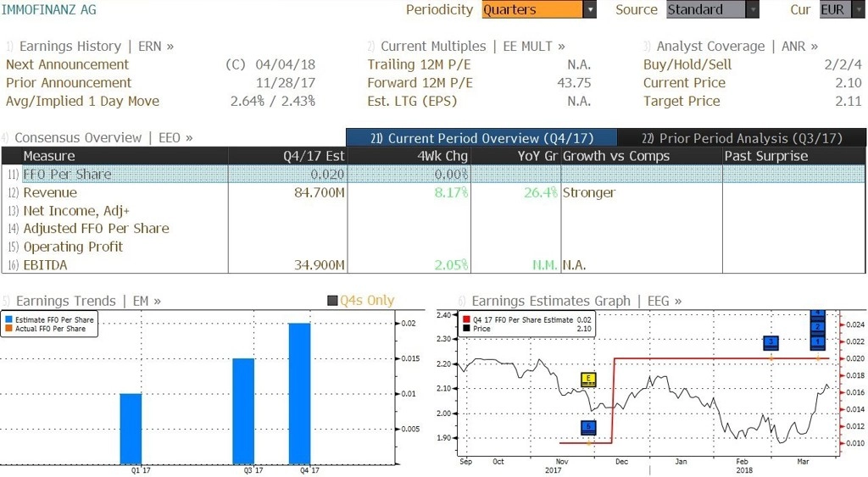
Task: Click the blue marker numbered 1 on graph
Action: point(818,342)
